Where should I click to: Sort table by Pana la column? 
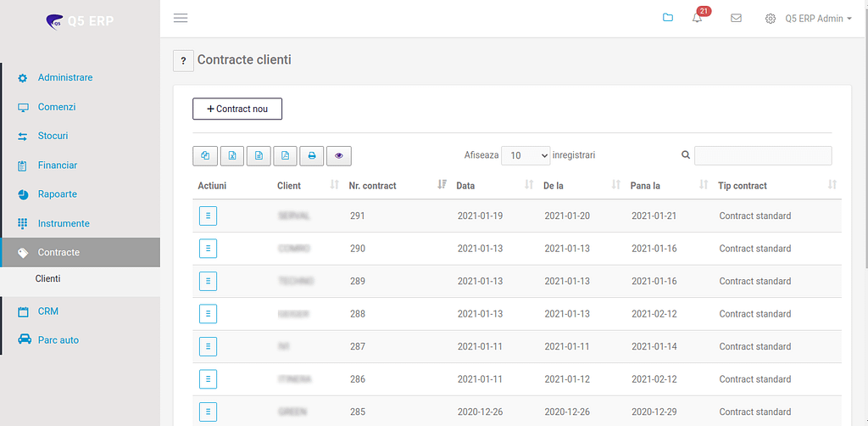click(x=669, y=186)
